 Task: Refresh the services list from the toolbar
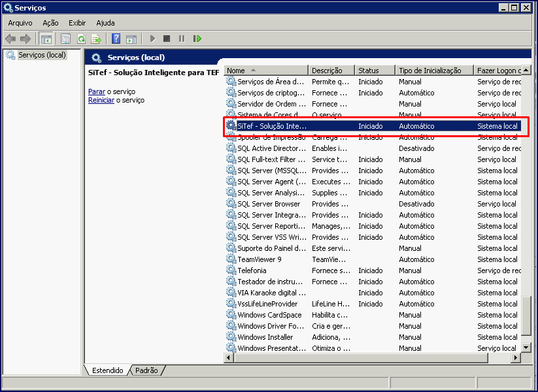click(81, 39)
